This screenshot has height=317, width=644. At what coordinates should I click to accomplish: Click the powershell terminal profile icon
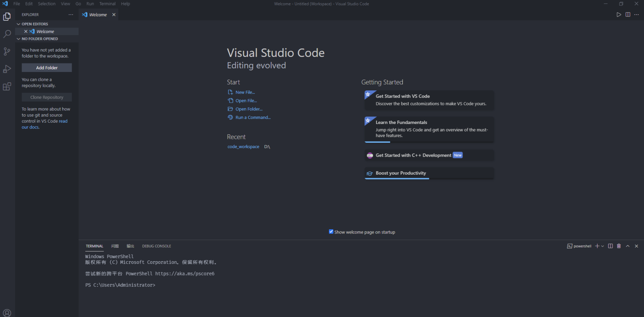coord(570,246)
